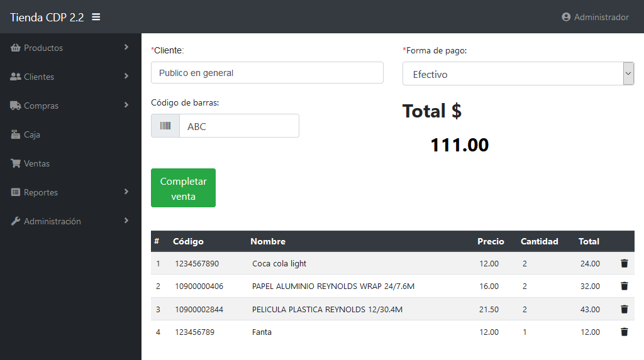Open the Ventas menu item
Image resolution: width=644 pixels, height=360 pixels.
point(36,163)
